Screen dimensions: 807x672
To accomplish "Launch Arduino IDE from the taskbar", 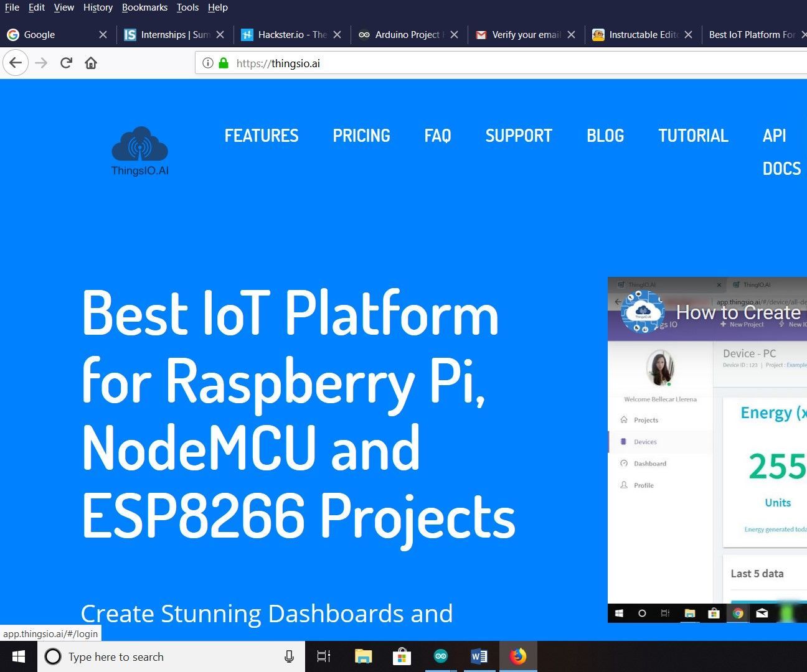I will tap(441, 656).
